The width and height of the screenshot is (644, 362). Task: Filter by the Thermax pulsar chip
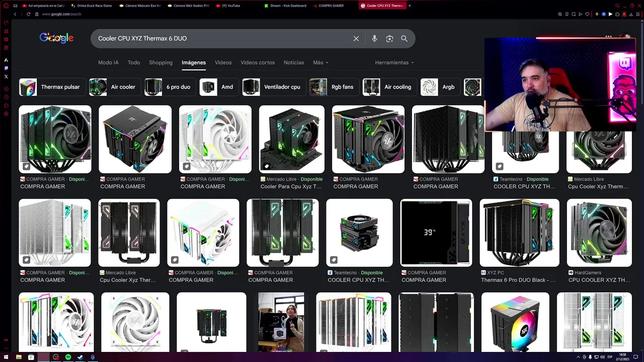click(x=52, y=87)
